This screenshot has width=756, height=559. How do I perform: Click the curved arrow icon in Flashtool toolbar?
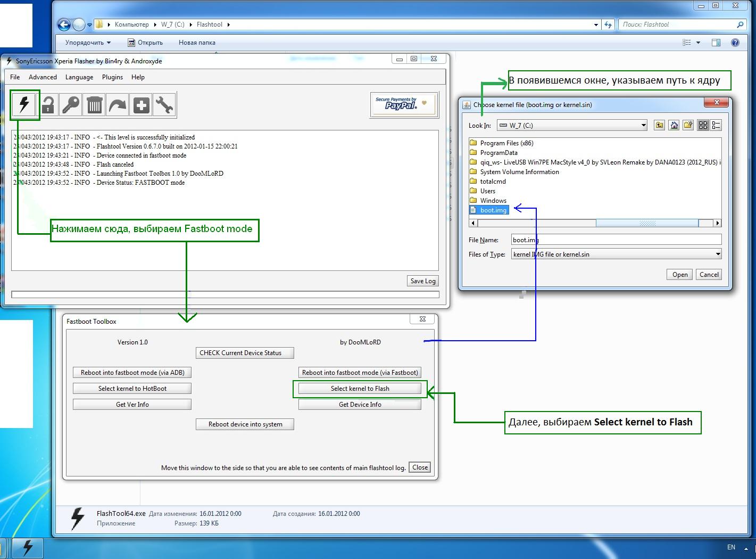(x=118, y=104)
